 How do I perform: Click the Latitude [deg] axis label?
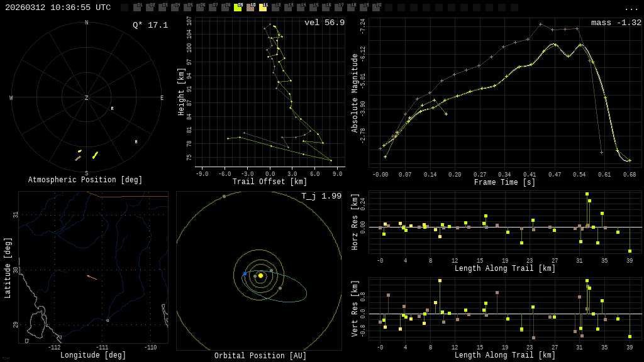[x=8, y=268]
